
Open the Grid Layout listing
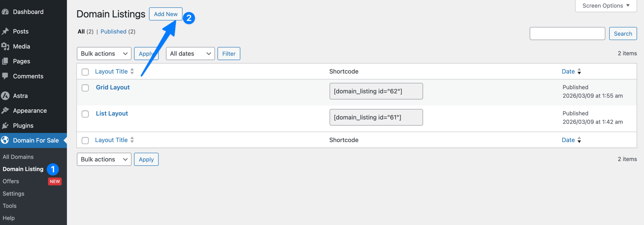[x=113, y=87]
